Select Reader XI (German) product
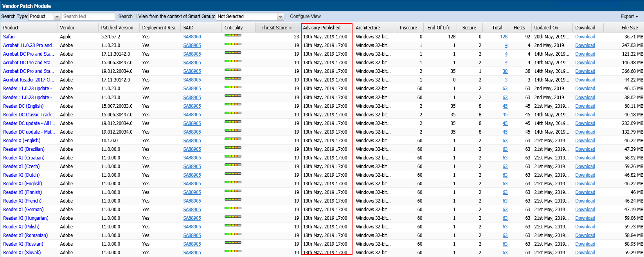The width and height of the screenshot is (644, 257). point(23,210)
